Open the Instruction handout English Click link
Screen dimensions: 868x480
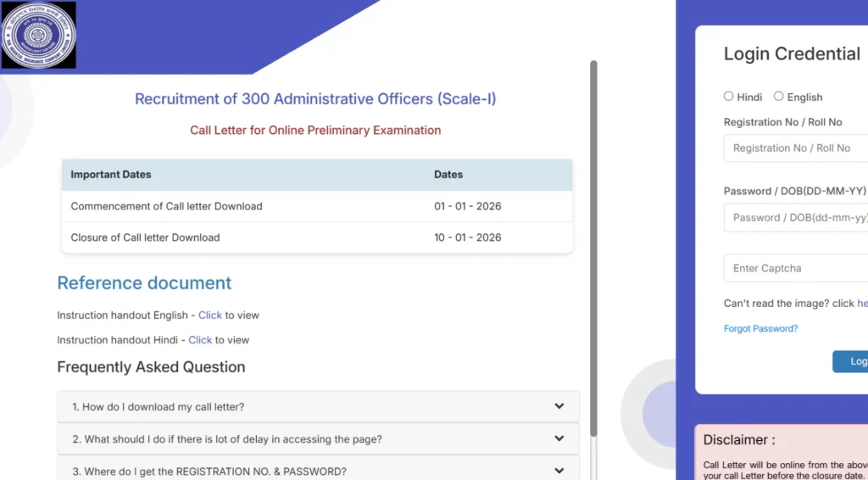click(210, 315)
